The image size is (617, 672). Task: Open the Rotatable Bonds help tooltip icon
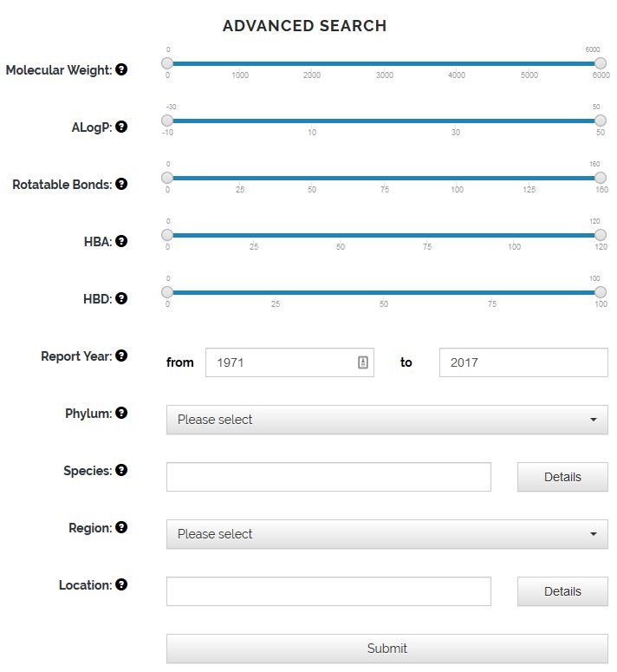click(121, 184)
